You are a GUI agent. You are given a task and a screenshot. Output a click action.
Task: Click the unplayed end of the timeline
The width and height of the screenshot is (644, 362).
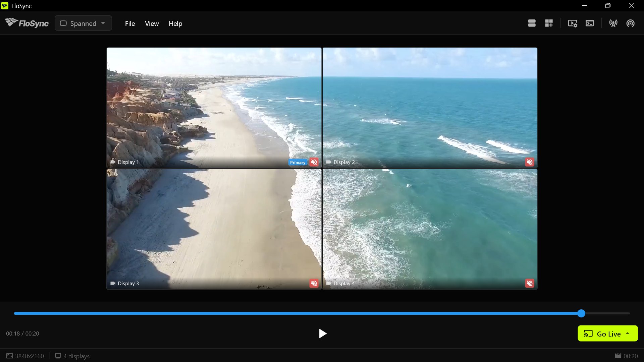pos(608,313)
